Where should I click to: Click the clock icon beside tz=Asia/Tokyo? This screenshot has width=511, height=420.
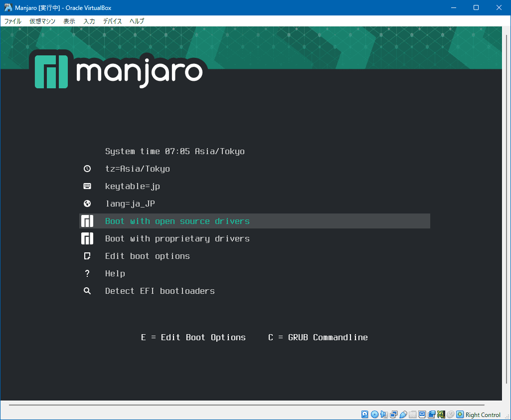pos(87,169)
